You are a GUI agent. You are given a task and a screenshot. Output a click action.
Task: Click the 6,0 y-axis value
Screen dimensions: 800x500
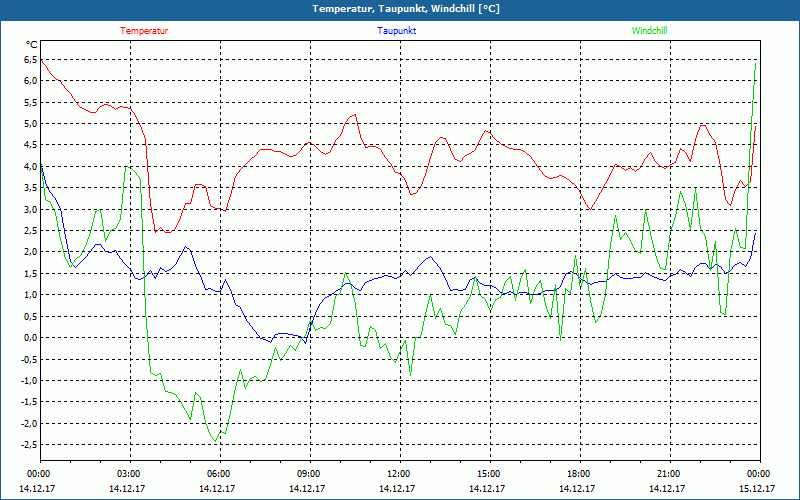[31, 81]
